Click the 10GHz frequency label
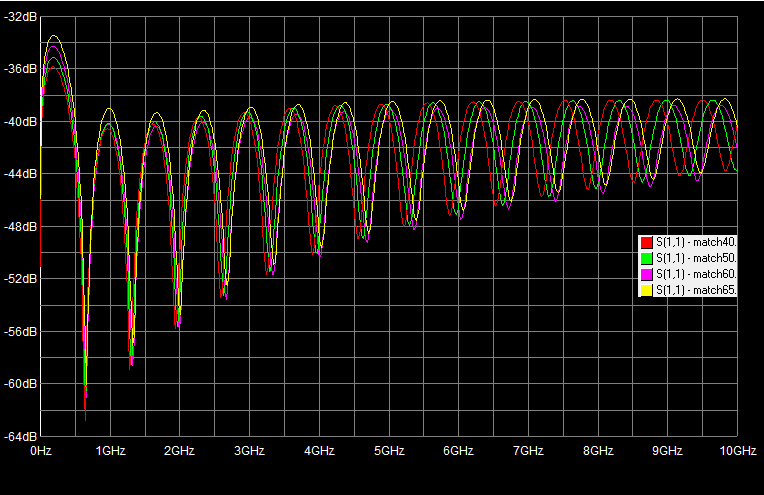 738,451
